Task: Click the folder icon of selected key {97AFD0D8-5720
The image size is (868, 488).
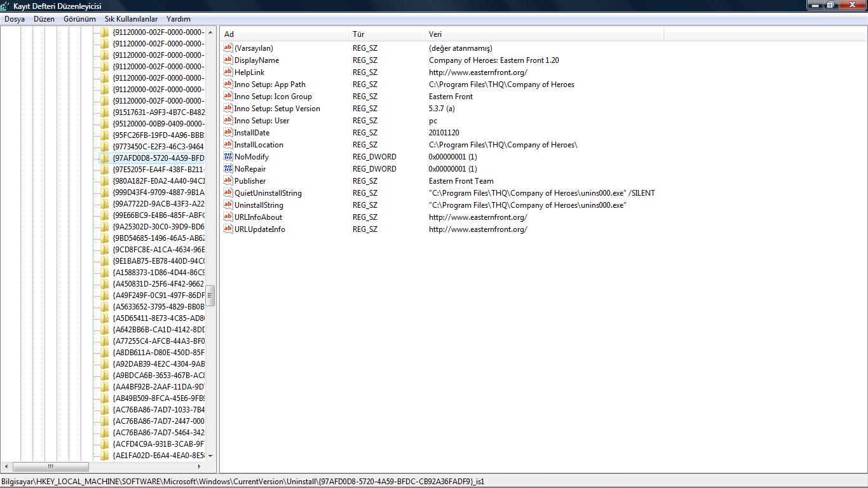Action: [105, 158]
